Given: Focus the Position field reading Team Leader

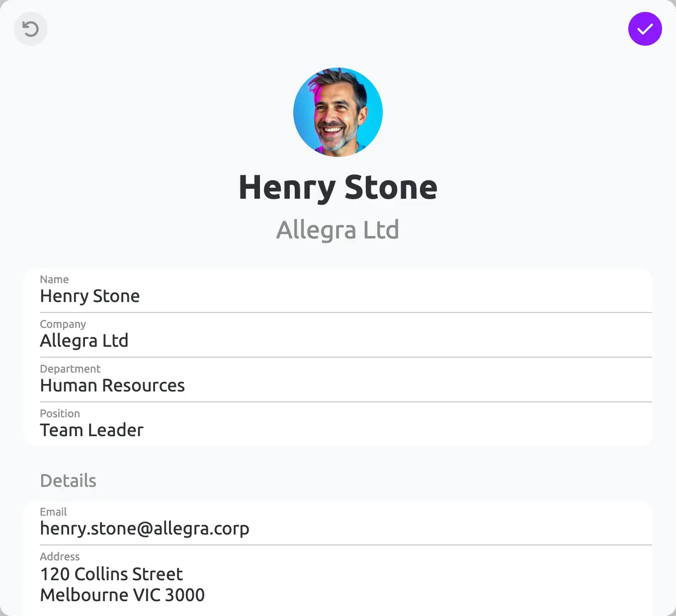Looking at the screenshot, I should coord(346,424).
